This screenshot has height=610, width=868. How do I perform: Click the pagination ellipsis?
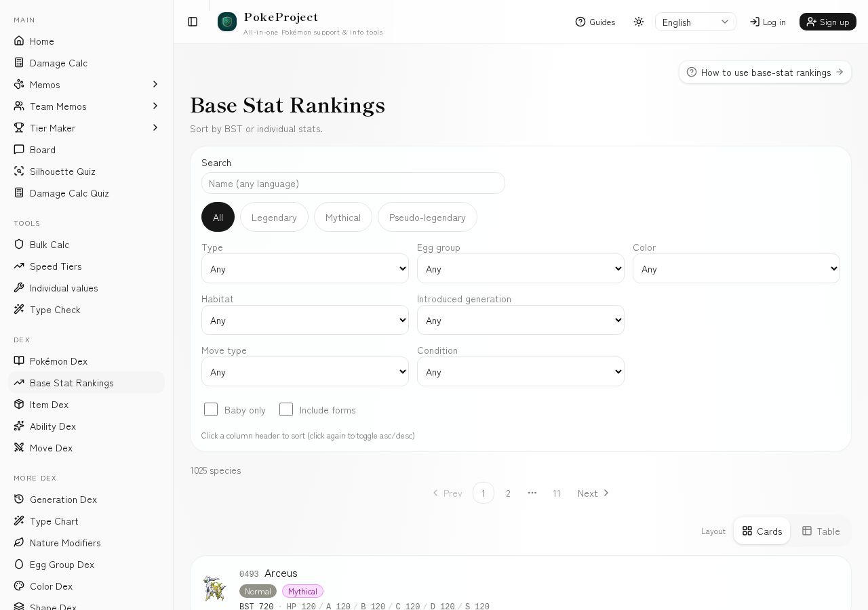[532, 493]
